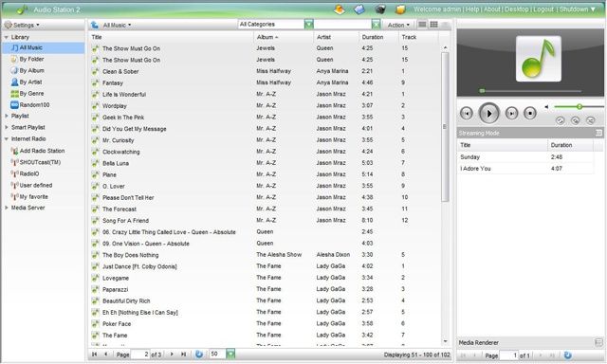The height and width of the screenshot is (364, 607).
Task: Click the blue diamond icon in header
Action: pos(359,9)
